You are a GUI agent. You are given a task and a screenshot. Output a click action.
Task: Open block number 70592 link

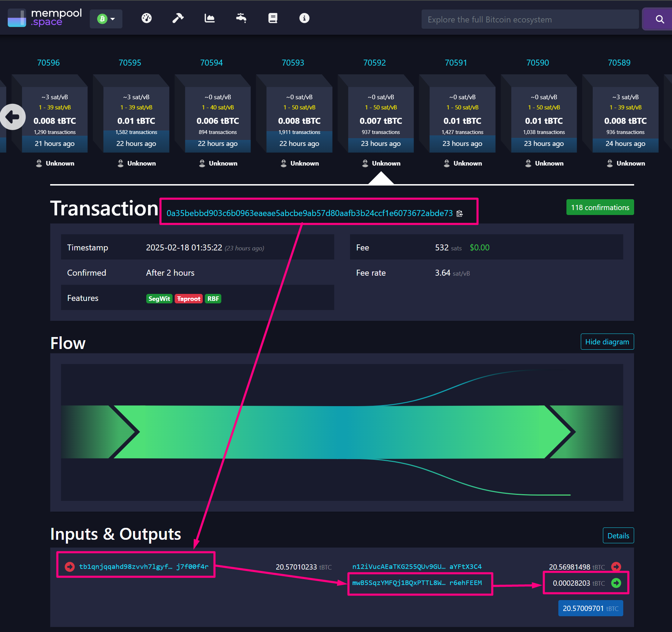point(375,63)
